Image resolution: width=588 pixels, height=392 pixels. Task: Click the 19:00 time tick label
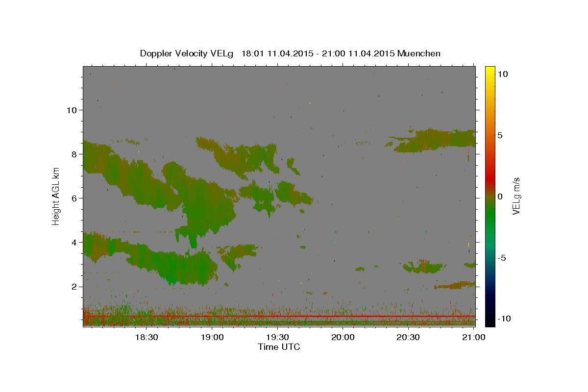tap(212, 337)
